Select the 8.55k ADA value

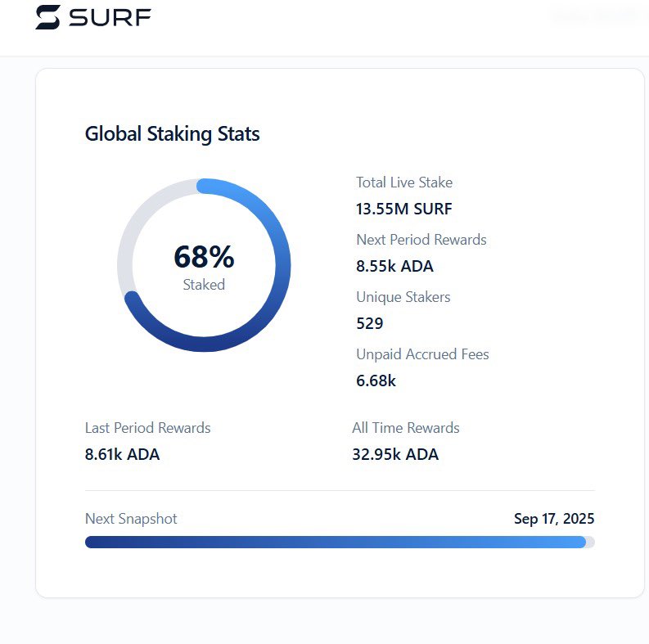click(x=394, y=266)
